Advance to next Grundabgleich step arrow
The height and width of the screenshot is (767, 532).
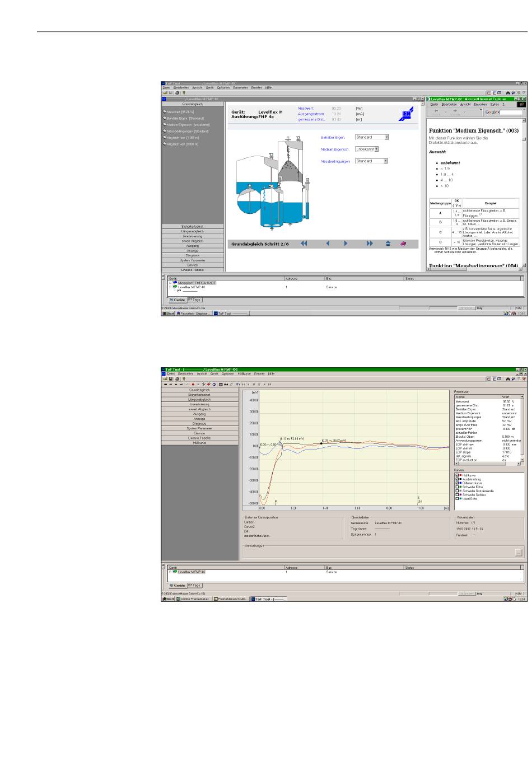pyautogui.click(x=346, y=244)
